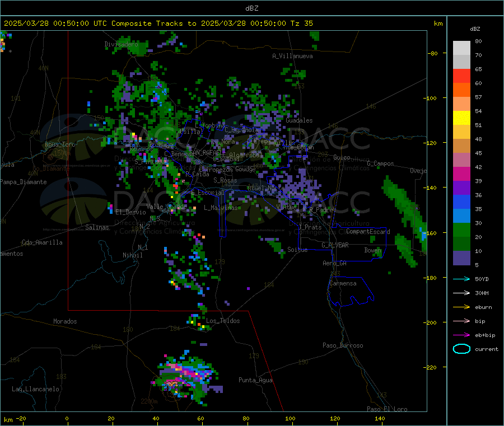Screen dimensions: 504x426
Task: Click the cyan current ellipse legend icon
Action: [x=461, y=349]
